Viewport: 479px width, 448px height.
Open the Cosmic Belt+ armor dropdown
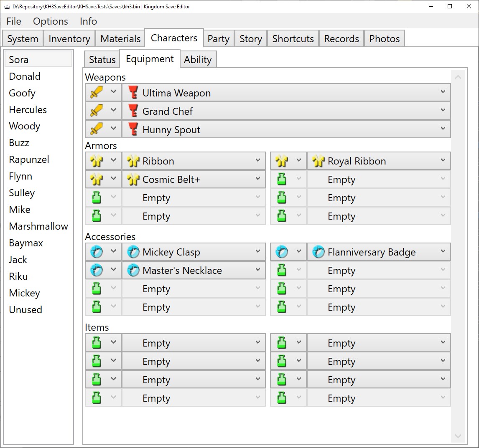pos(194,179)
